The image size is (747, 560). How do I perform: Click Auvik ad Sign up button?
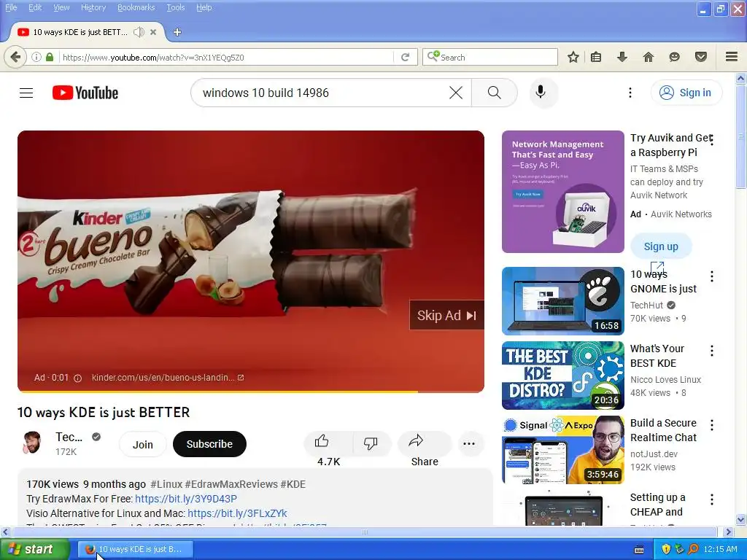(661, 246)
